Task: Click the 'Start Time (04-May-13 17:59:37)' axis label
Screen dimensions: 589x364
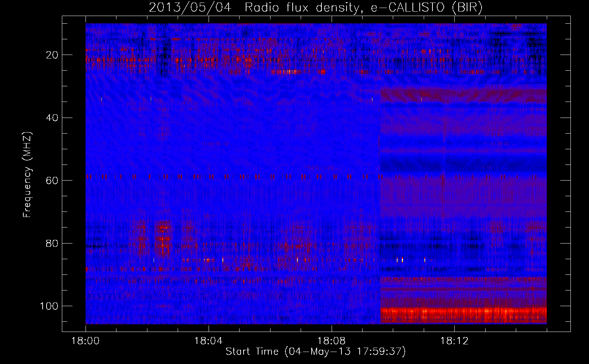Action: [x=316, y=352]
